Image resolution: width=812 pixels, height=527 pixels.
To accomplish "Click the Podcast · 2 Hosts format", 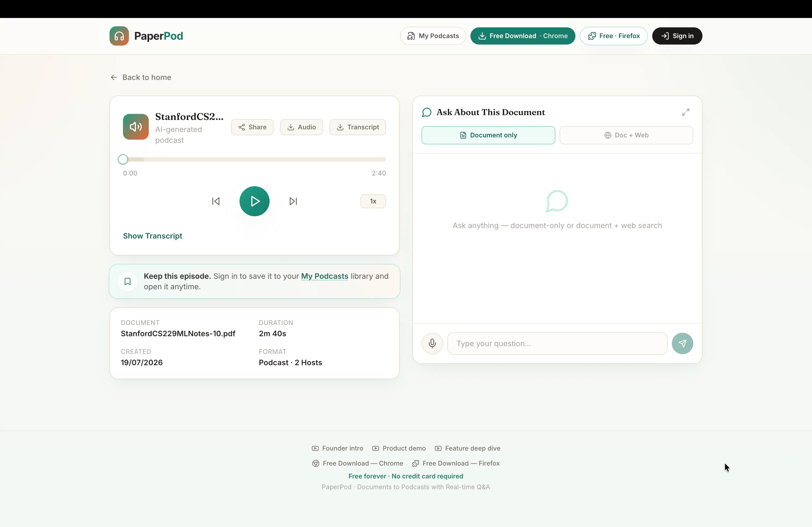I will tap(290, 362).
